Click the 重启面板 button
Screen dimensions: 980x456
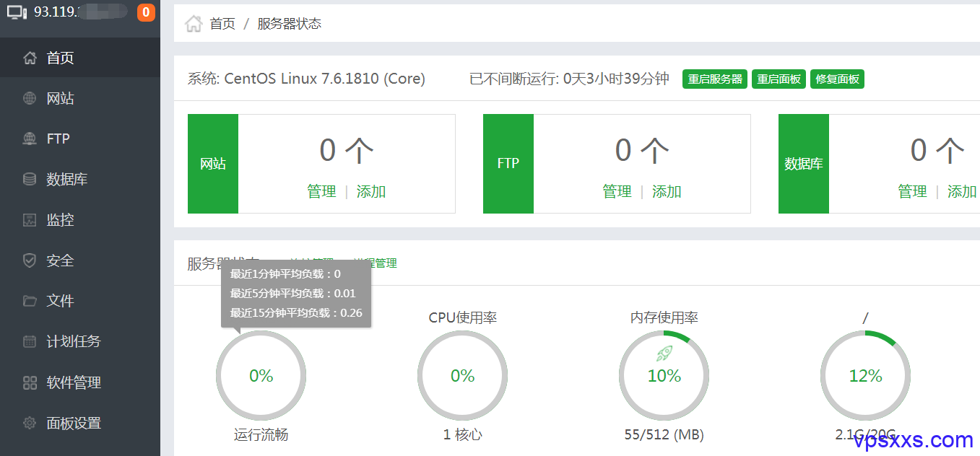(x=779, y=79)
